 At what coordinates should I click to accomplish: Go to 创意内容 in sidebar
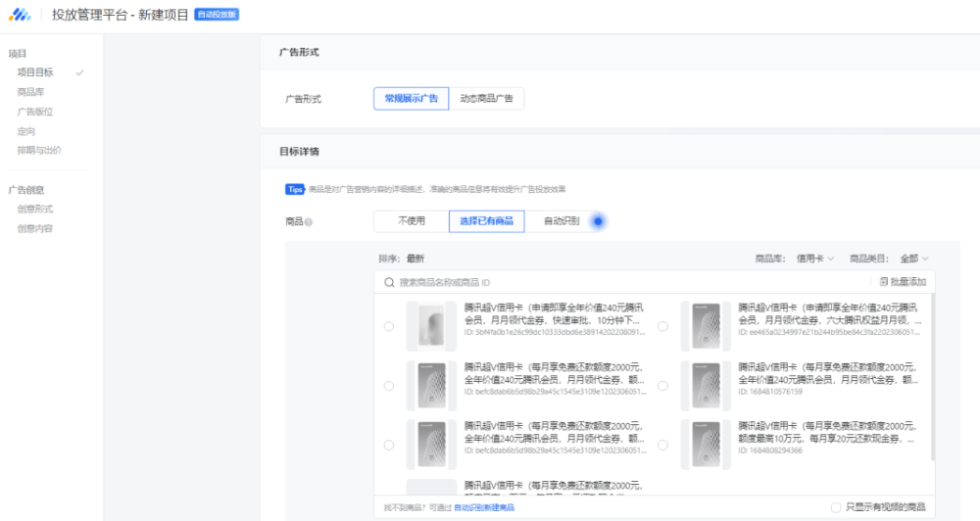35,228
